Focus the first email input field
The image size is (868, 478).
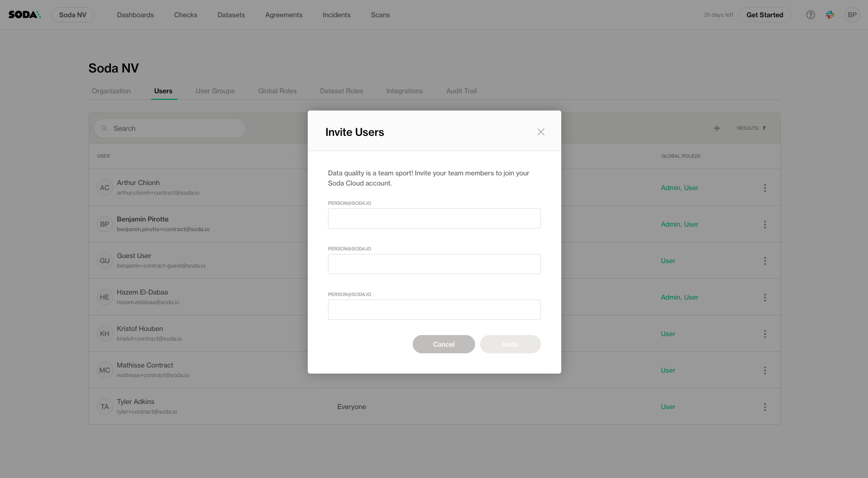pos(434,218)
